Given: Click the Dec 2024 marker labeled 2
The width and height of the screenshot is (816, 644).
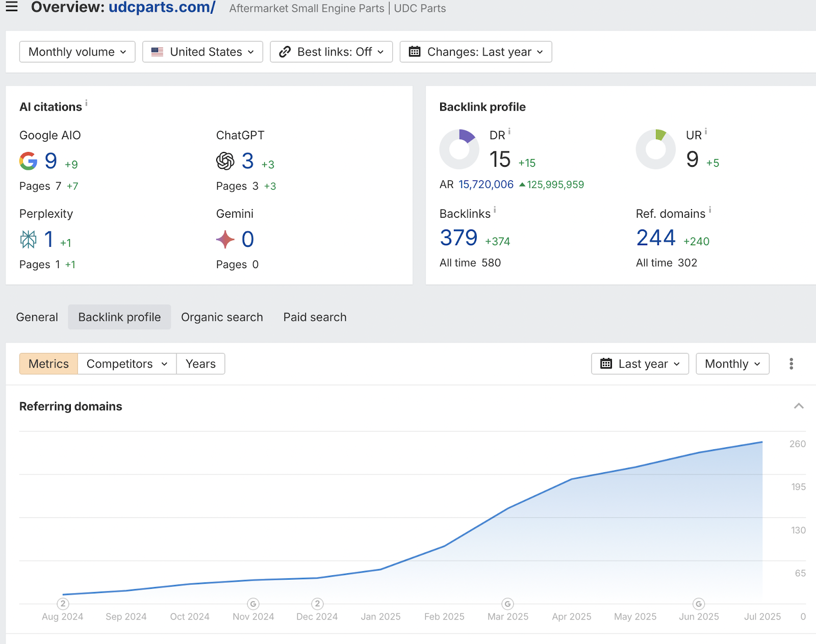Looking at the screenshot, I should click(317, 604).
